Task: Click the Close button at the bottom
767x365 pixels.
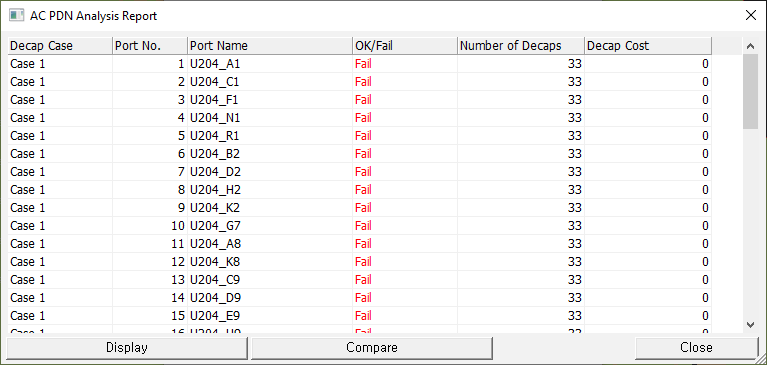Action: click(x=696, y=348)
